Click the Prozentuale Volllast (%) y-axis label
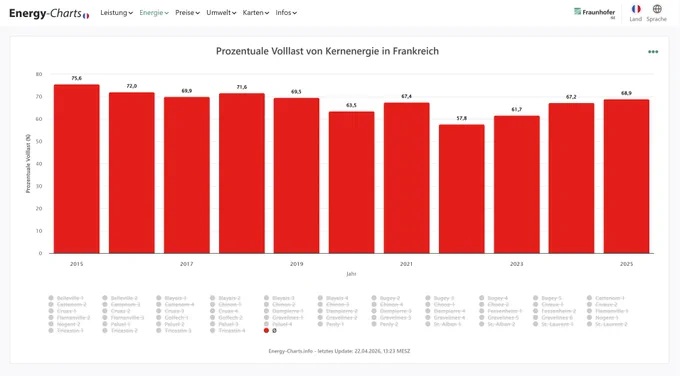The width and height of the screenshot is (680, 376). [28, 163]
